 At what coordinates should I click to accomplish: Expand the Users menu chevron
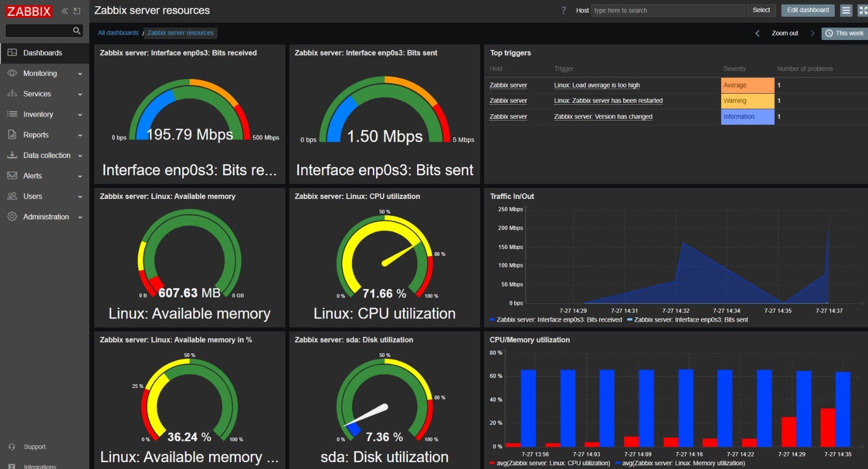(x=80, y=197)
